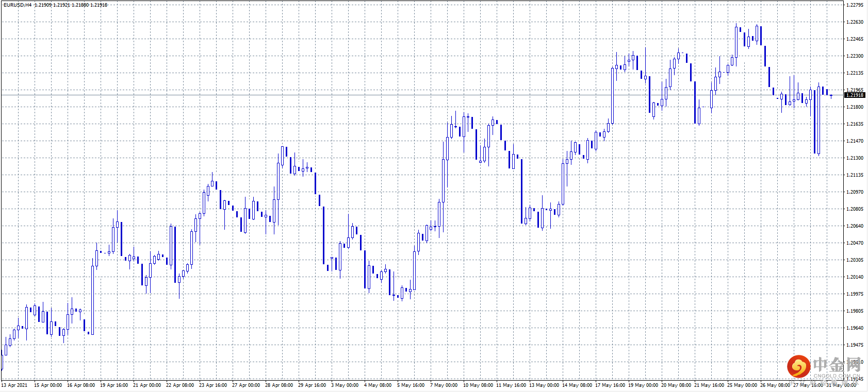Click the 23 Apr 16:00 time label
Image resolution: width=868 pixels, height=392 pixels.
pos(213,385)
